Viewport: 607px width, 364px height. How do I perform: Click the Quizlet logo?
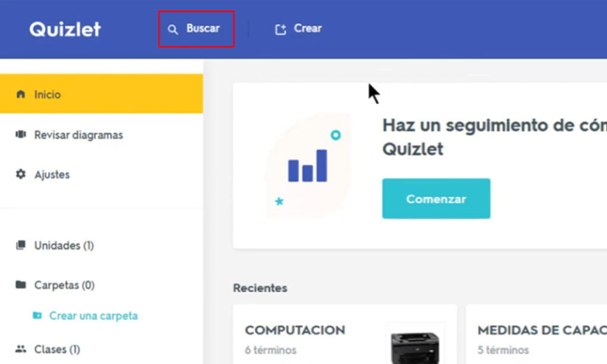(x=65, y=29)
